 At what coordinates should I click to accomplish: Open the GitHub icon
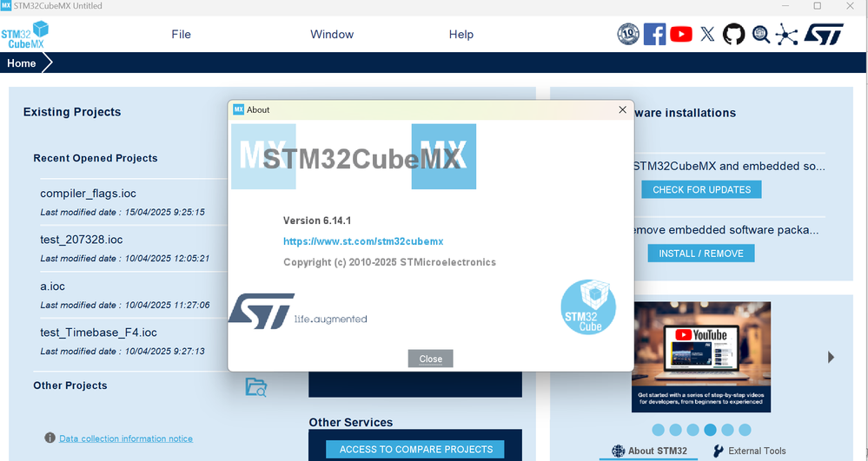tap(733, 35)
